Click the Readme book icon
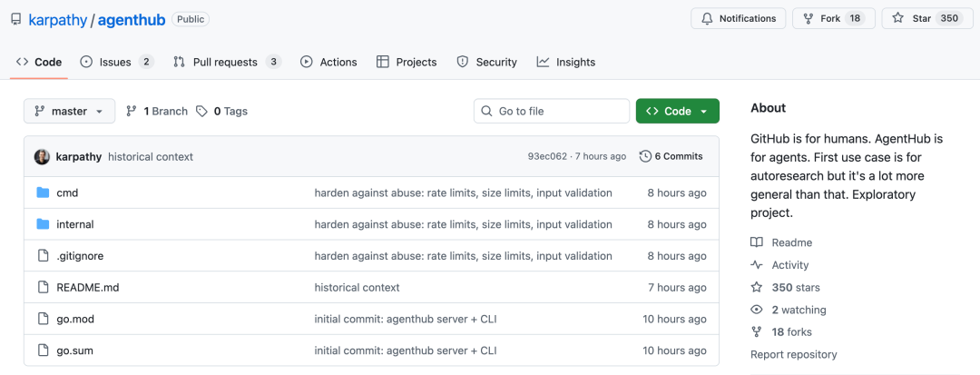 click(x=757, y=242)
